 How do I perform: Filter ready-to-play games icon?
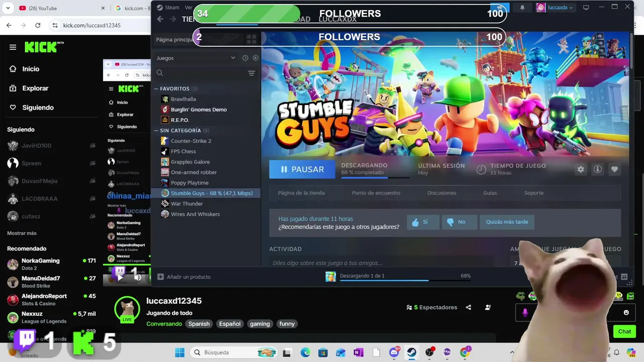[256, 58]
